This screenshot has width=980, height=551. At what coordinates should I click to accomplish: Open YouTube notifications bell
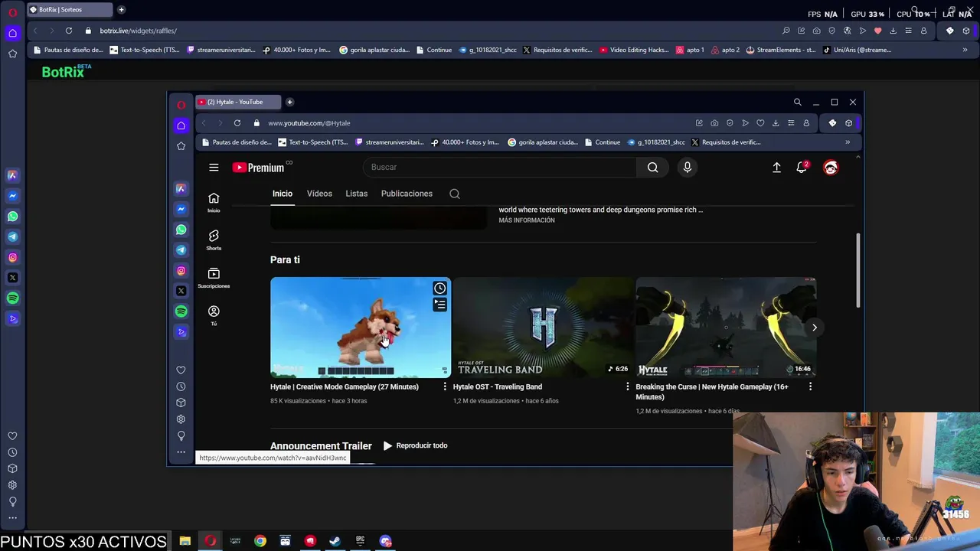pos(802,168)
